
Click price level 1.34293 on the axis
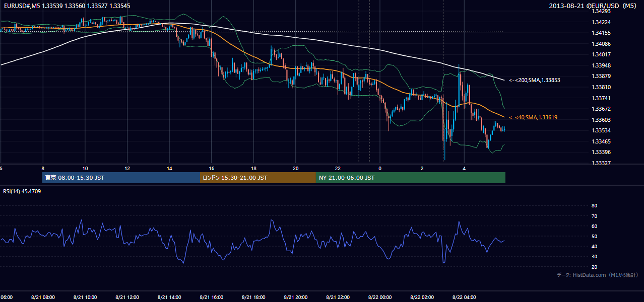tap(602, 11)
